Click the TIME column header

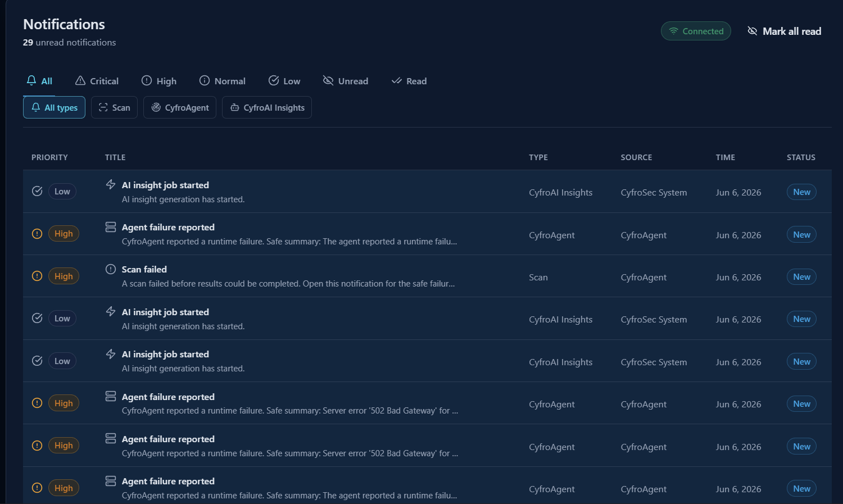click(x=726, y=157)
